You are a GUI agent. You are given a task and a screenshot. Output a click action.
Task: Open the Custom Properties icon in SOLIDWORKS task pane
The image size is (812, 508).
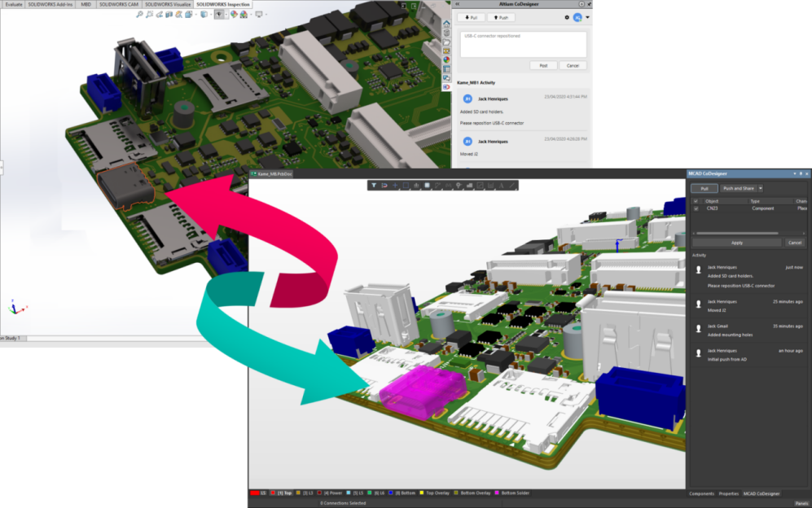pyautogui.click(x=446, y=68)
